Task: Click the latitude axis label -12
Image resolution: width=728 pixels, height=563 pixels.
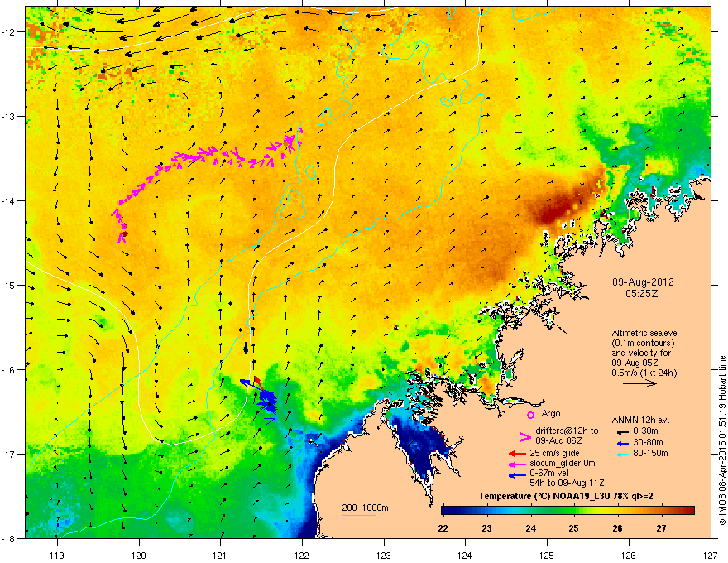Action: coord(8,32)
